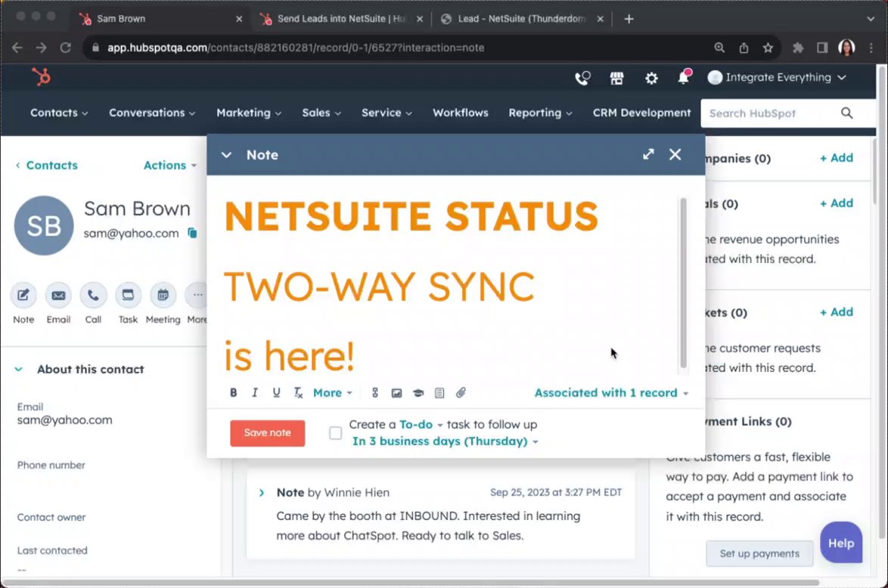
Task: Open the Sales navigation menu
Action: (x=321, y=113)
